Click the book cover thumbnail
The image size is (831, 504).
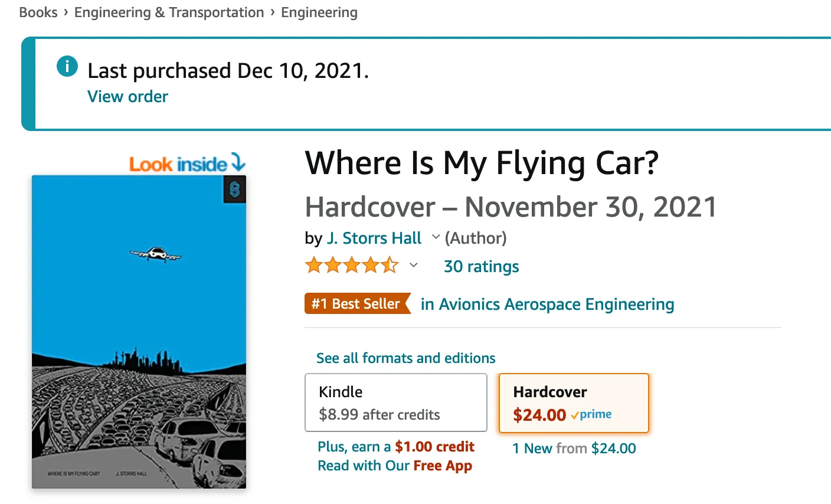pyautogui.click(x=139, y=330)
